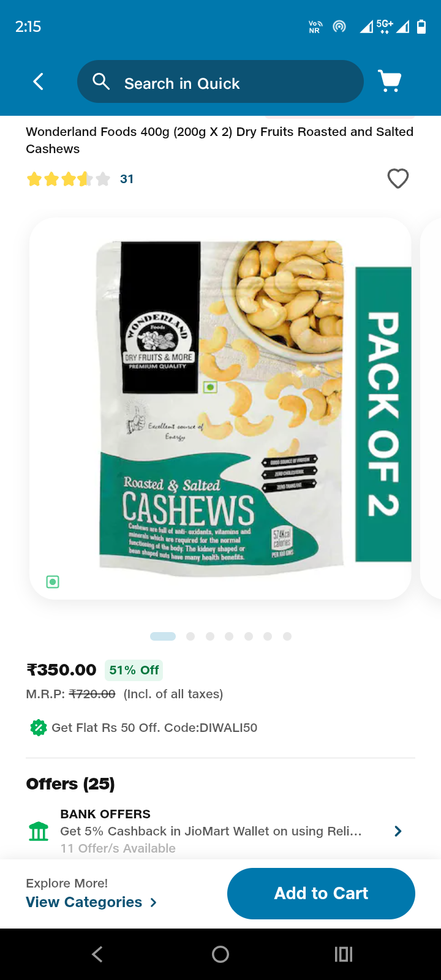The width and height of the screenshot is (441, 980).
Task: Open the star rating reviews count
Action: (127, 179)
